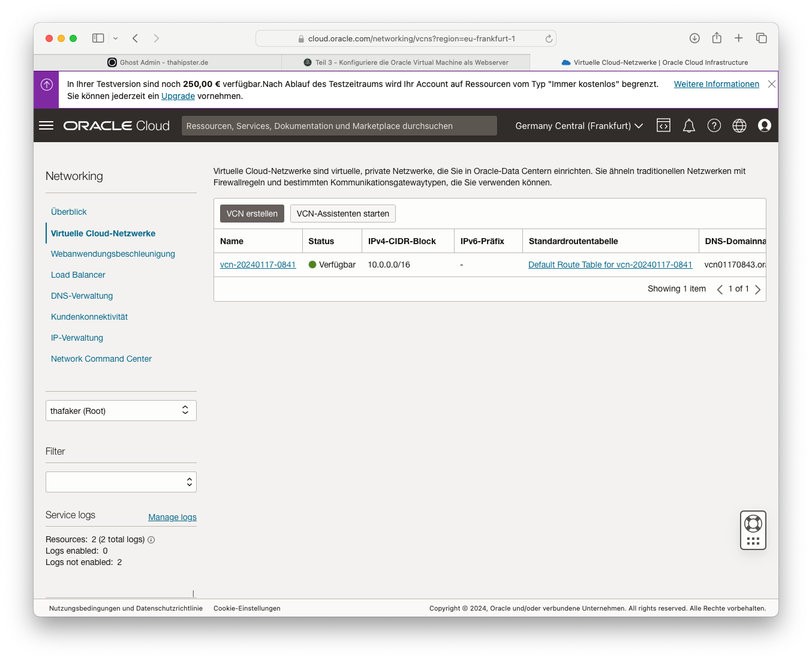
Task: Toggle the Safari sidebar
Action: pyautogui.click(x=98, y=38)
